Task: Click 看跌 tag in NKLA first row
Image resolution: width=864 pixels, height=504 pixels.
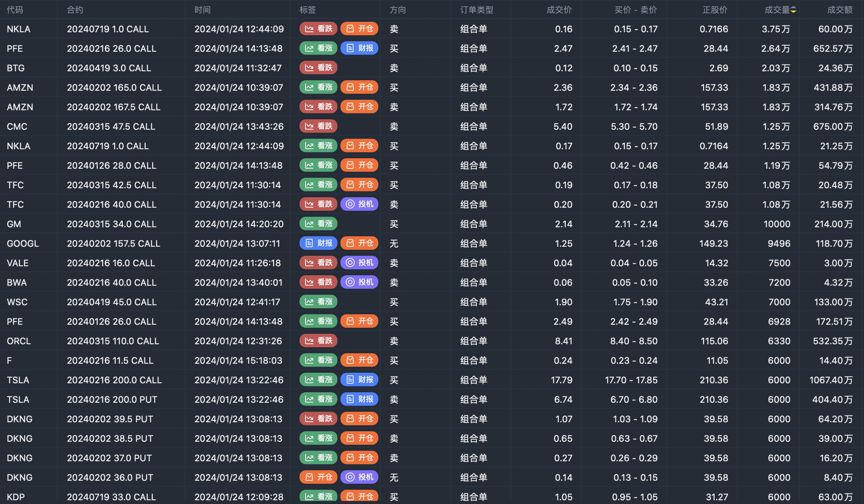Action: [318, 29]
